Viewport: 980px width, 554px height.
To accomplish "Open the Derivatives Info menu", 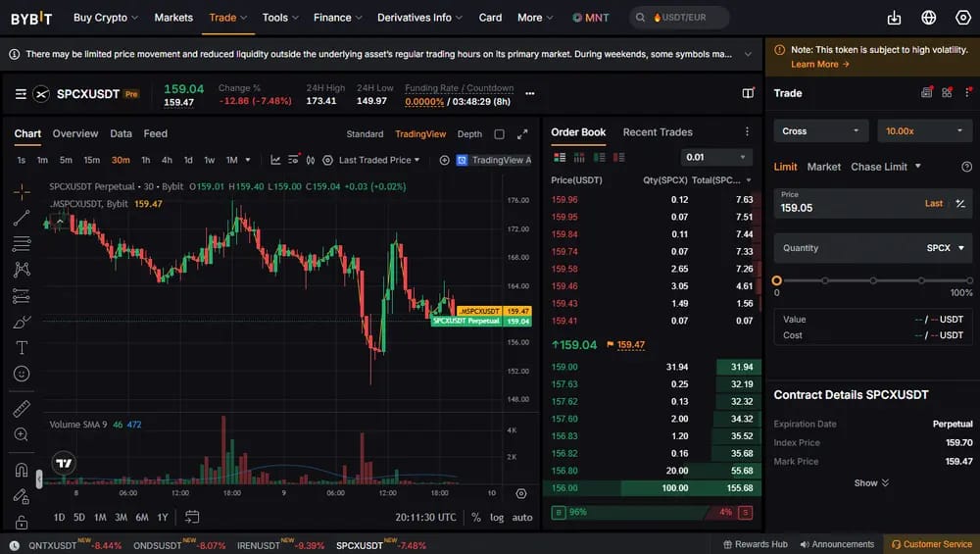I will (419, 18).
